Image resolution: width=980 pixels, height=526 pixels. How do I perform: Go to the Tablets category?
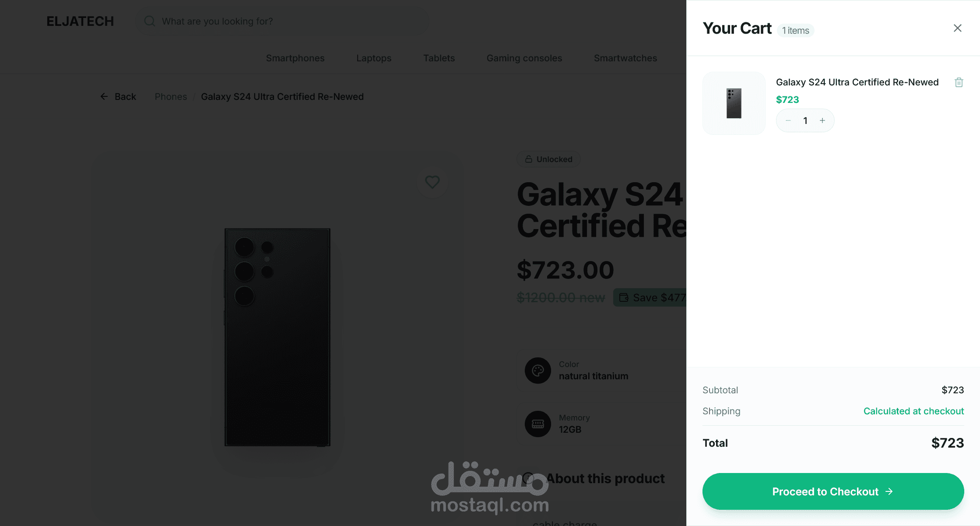coord(439,58)
